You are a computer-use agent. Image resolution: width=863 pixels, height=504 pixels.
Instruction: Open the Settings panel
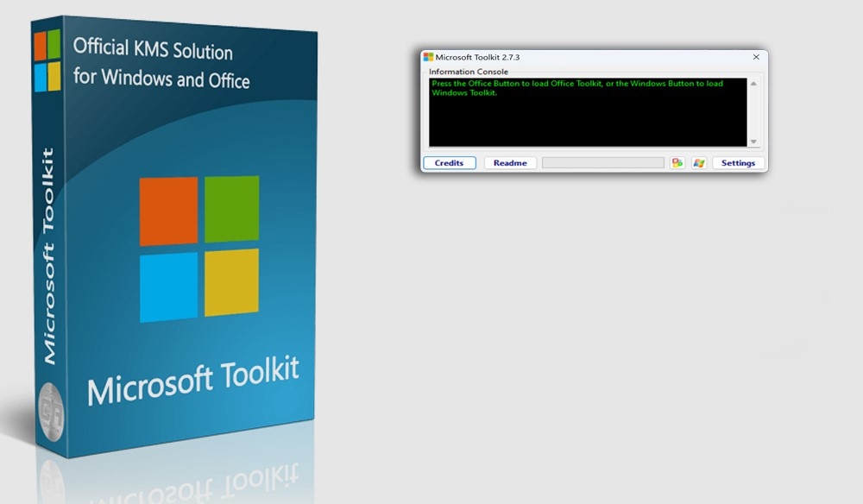point(738,162)
